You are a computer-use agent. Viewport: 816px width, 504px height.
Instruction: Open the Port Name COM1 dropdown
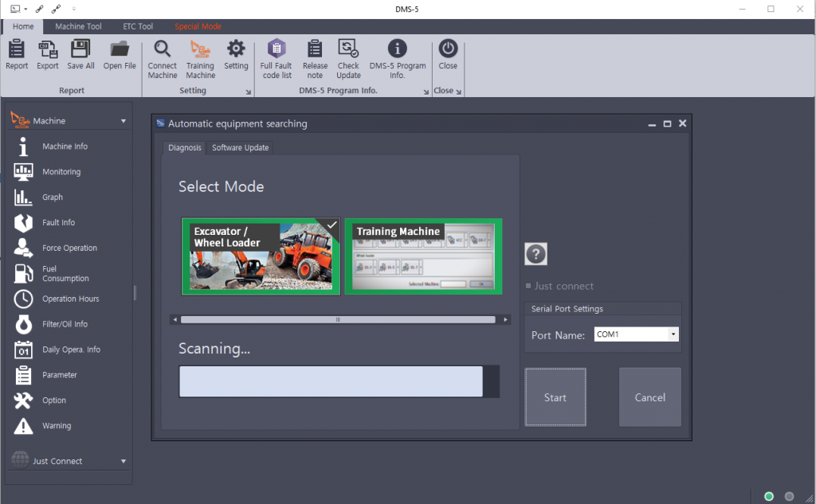click(x=673, y=335)
